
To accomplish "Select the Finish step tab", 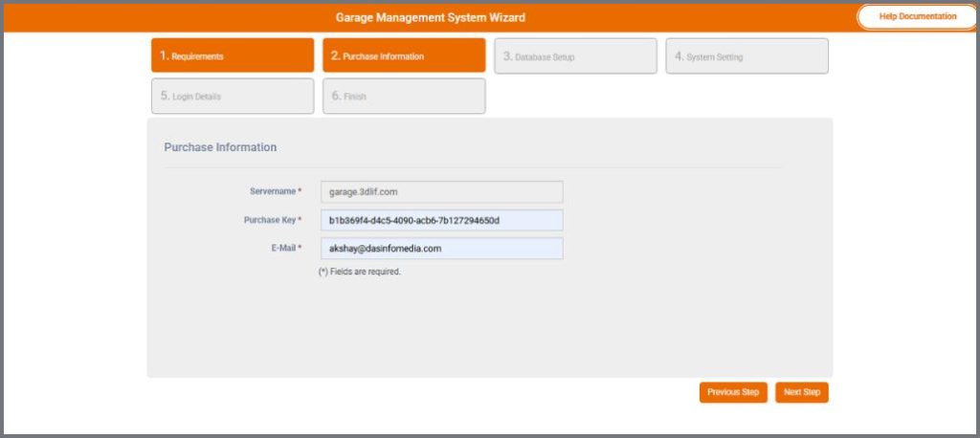I will [403, 97].
